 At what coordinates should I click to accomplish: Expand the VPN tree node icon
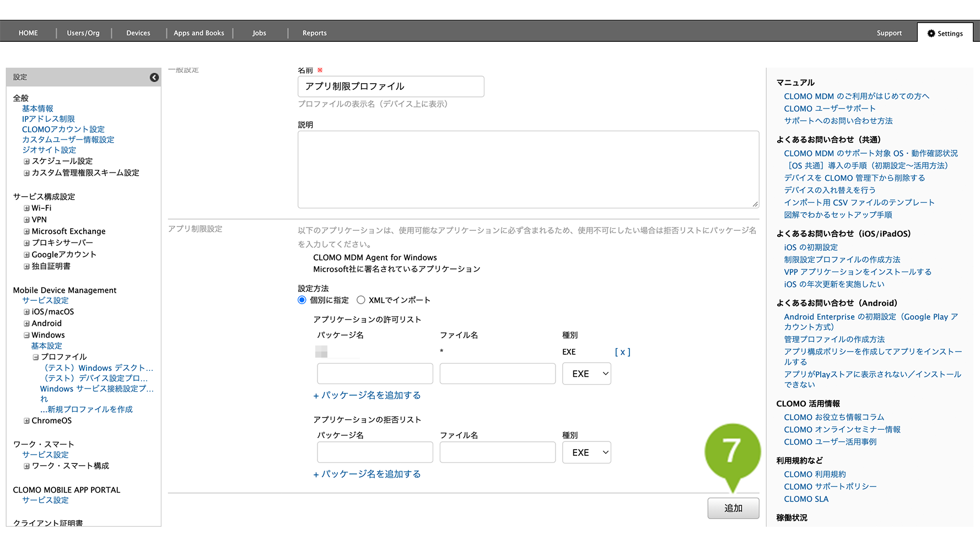(x=26, y=220)
